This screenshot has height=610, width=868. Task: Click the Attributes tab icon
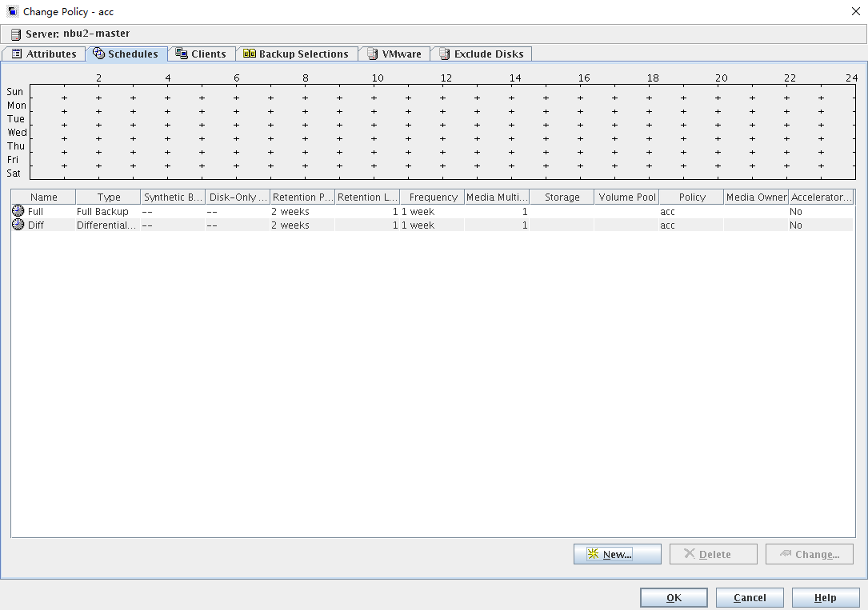point(16,54)
